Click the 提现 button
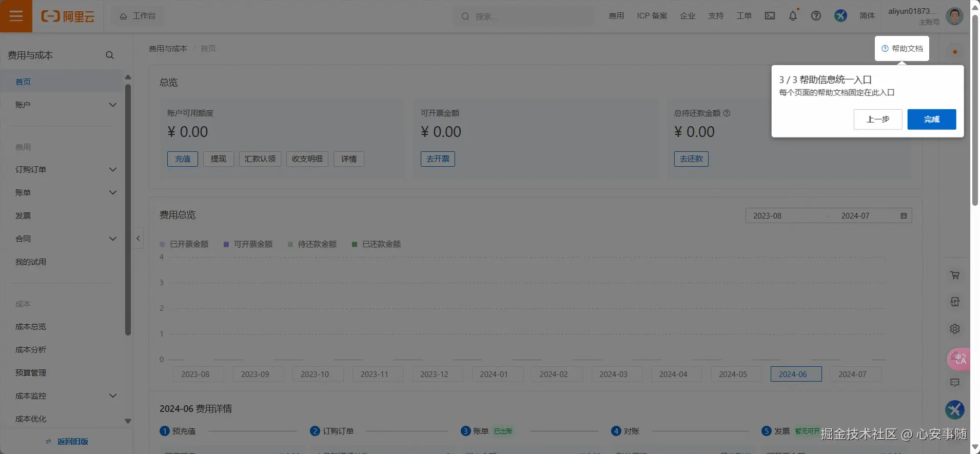 tap(219, 159)
